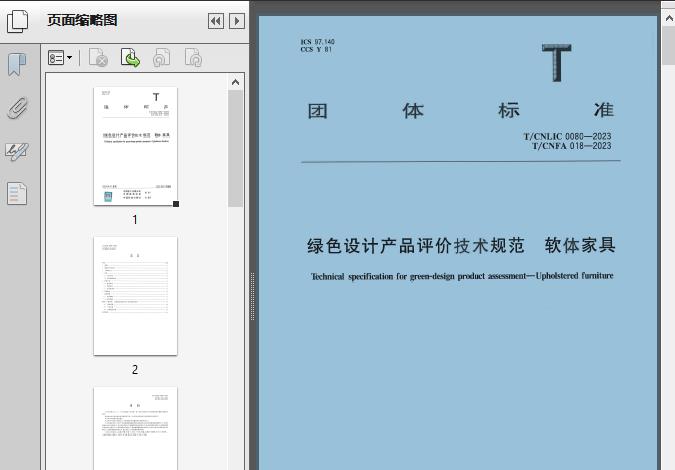Open thumbnail options dropdown menu

(60, 58)
